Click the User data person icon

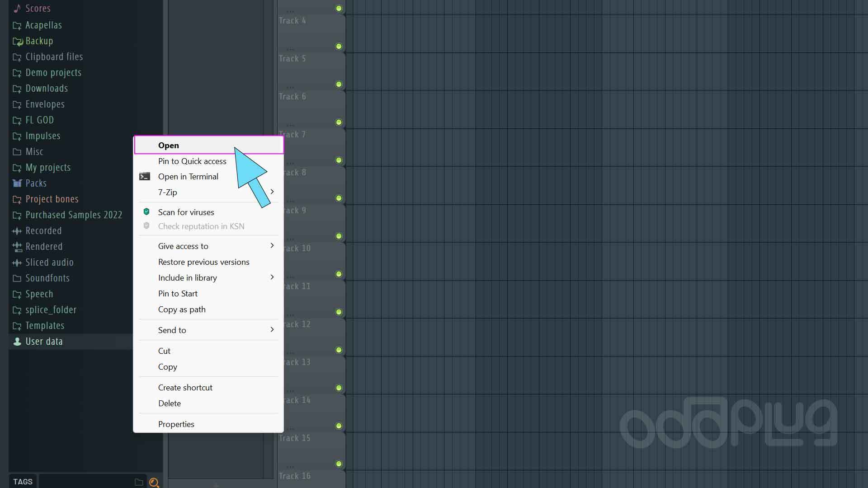click(x=17, y=342)
